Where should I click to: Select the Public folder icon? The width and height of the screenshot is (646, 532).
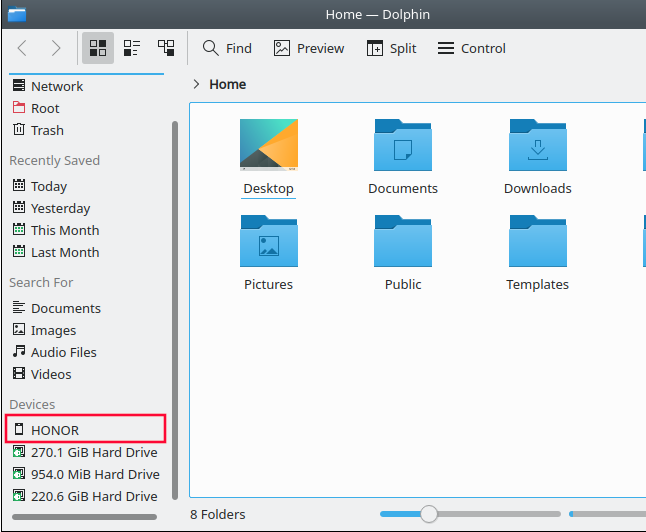(403, 241)
